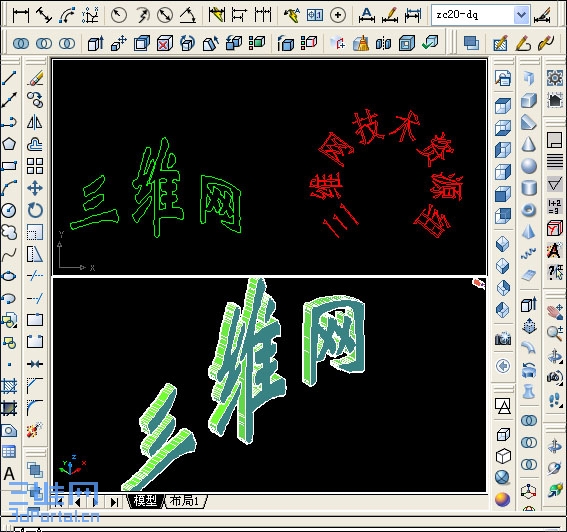Click the Table draw tool
Viewport: 567px width, 532px height.
tap(9, 452)
